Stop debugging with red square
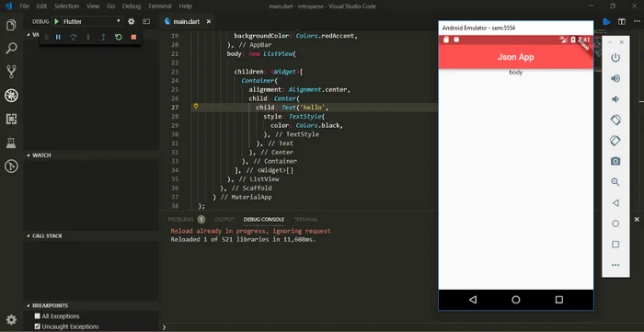 click(133, 37)
